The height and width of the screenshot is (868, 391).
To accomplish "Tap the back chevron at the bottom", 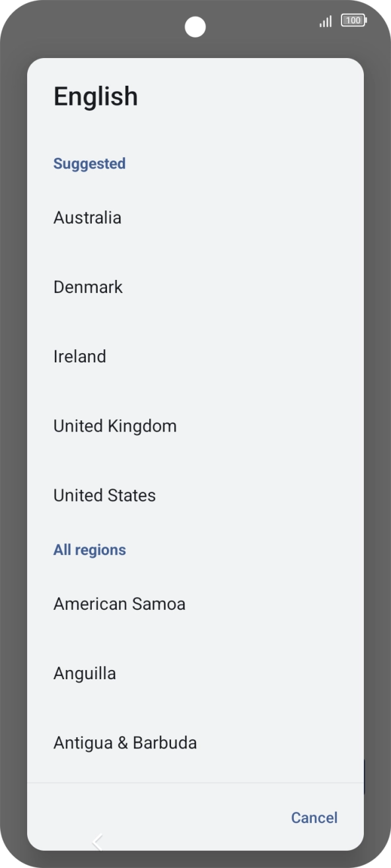I will (x=98, y=841).
